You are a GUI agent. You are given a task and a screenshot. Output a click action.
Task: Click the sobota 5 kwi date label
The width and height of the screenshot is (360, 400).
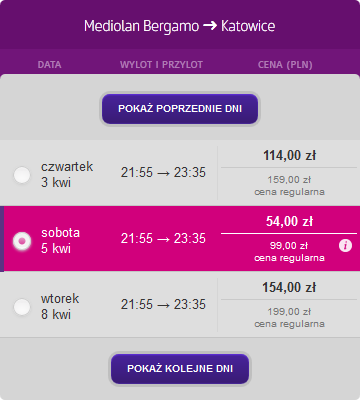pos(60,240)
